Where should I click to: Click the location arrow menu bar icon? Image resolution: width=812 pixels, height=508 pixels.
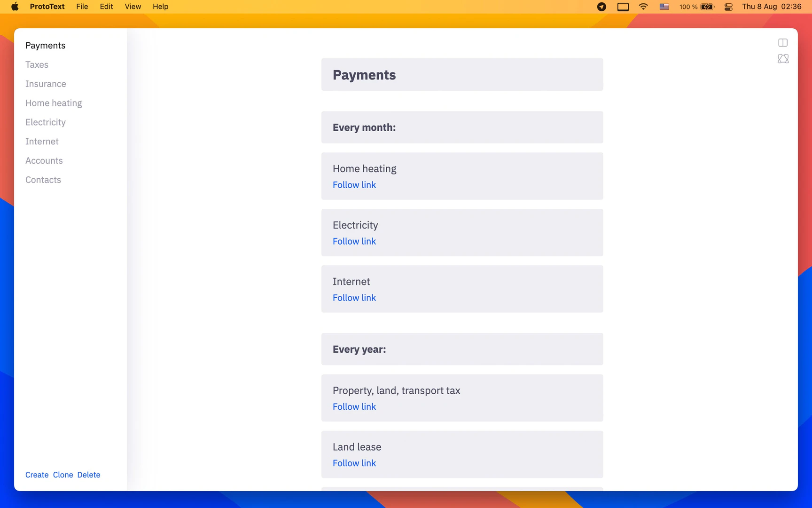coord(601,7)
